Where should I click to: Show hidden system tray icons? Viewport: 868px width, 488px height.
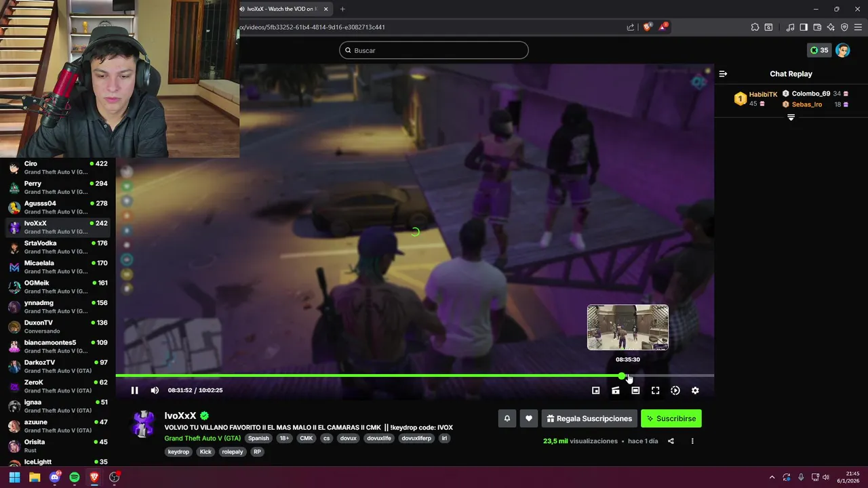[x=772, y=477]
